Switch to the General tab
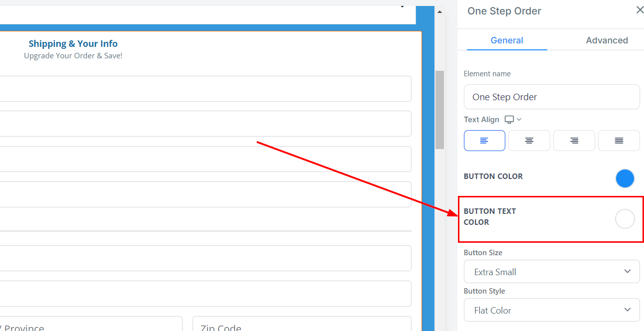 click(x=507, y=40)
